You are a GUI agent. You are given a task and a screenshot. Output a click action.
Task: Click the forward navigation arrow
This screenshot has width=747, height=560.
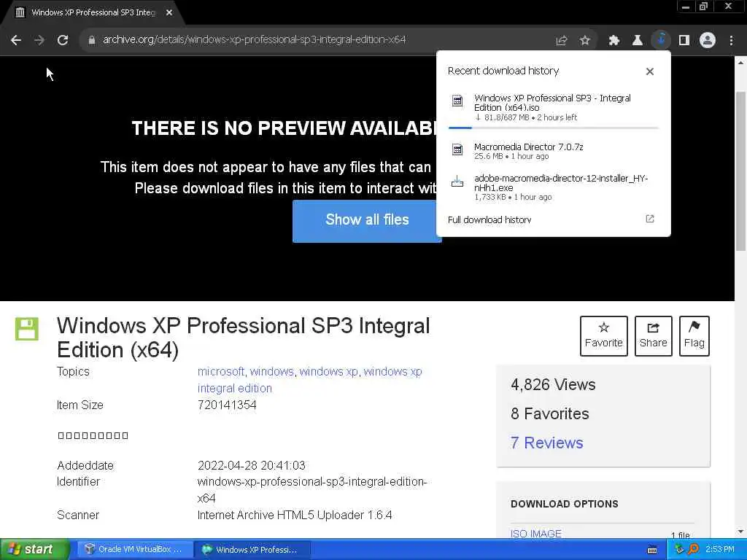(39, 40)
